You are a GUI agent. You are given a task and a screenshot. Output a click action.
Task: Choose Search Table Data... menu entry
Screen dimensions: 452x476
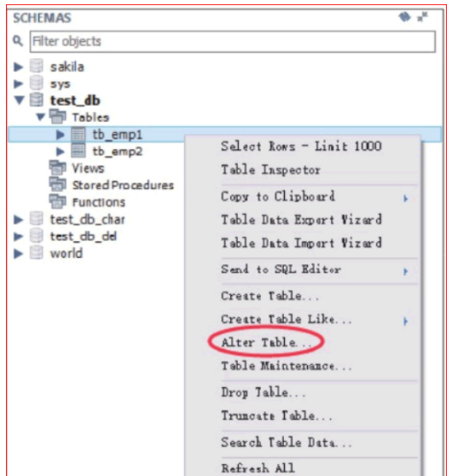tap(287, 442)
